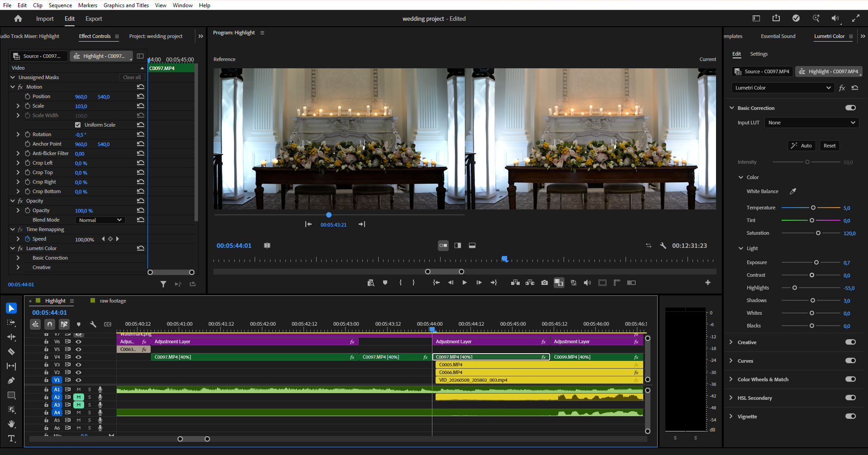Image resolution: width=868 pixels, height=455 pixels.
Task: Select the Hand tool
Action: (11, 424)
